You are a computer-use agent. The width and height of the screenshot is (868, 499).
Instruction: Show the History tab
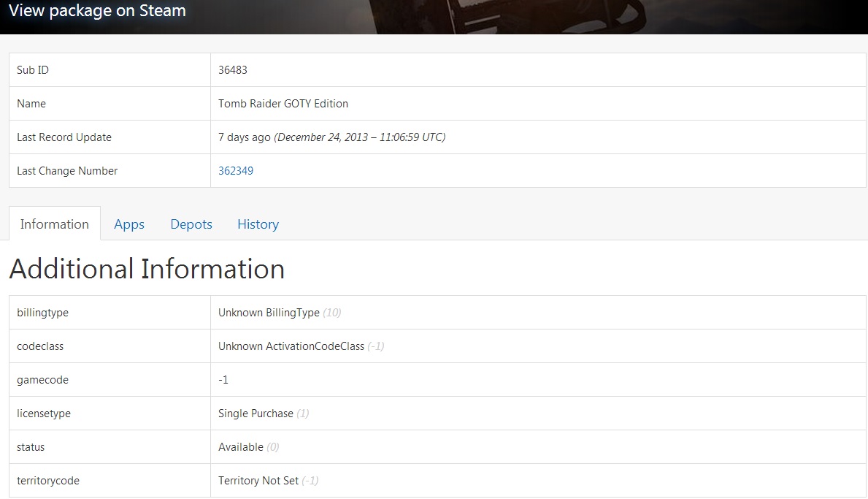pos(258,224)
